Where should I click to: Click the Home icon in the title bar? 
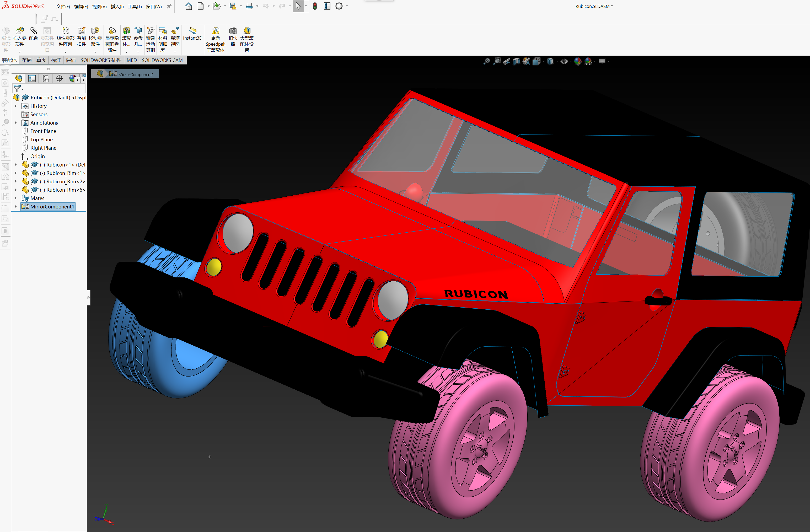tap(189, 6)
